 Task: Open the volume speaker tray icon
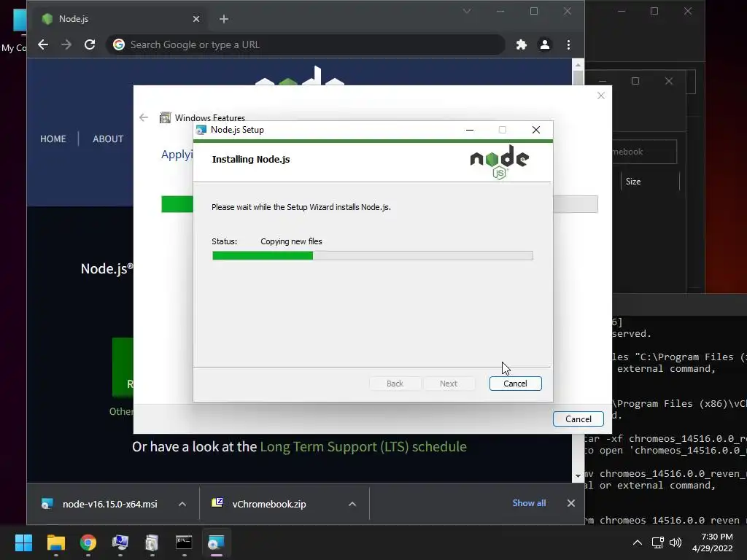click(675, 542)
